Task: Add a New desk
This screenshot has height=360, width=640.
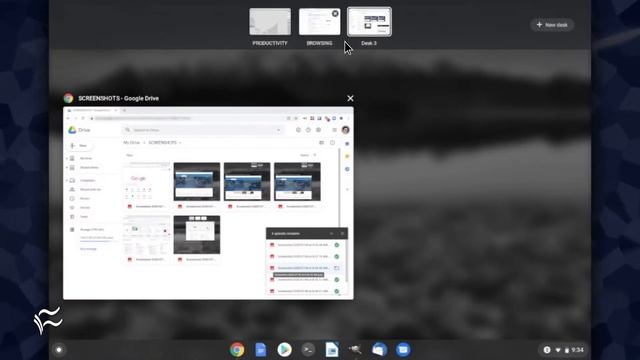Action: coord(552,25)
